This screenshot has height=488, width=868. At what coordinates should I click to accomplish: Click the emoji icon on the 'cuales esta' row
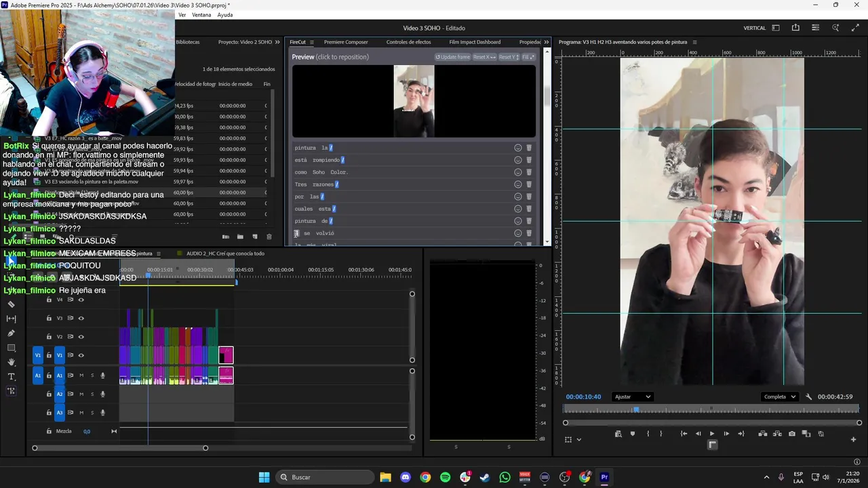pos(517,209)
